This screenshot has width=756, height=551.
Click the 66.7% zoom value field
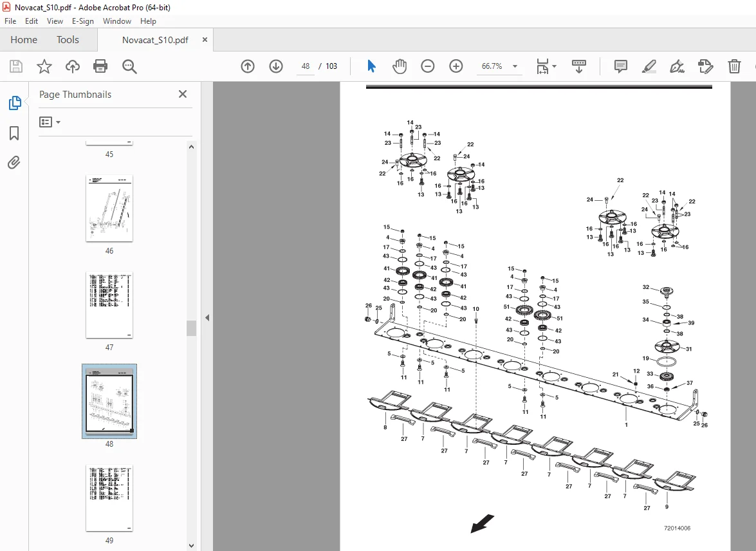[492, 66]
